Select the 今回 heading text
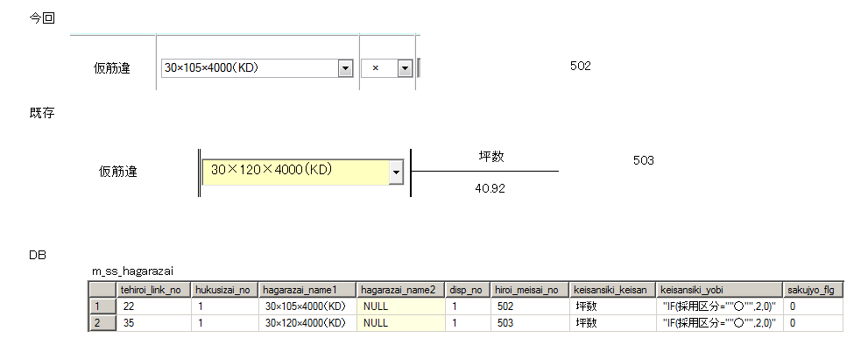Image resolution: width=868 pixels, height=345 pixels. point(42,18)
